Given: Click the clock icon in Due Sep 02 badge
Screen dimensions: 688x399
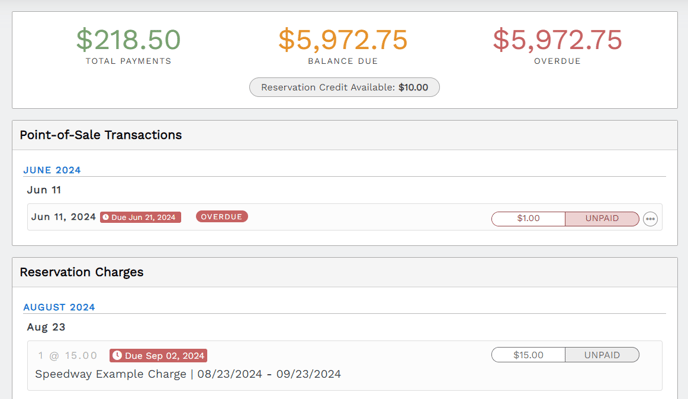Looking at the screenshot, I should click(117, 356).
